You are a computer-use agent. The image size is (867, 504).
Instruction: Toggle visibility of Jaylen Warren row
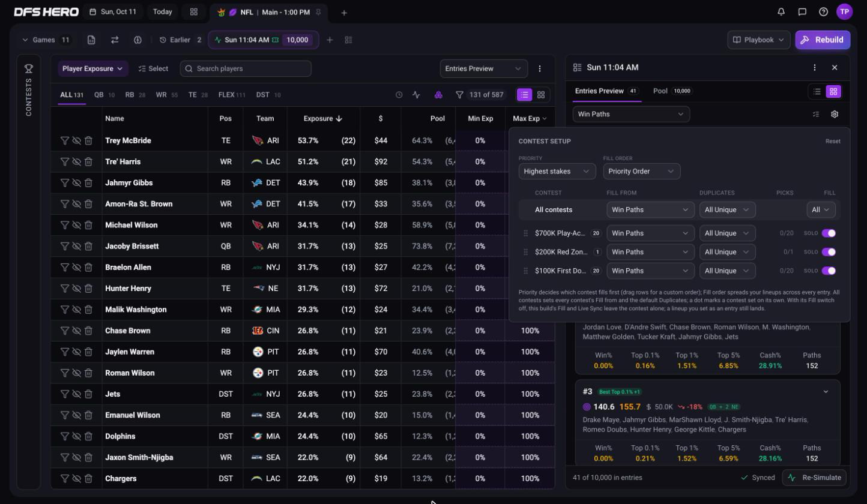[x=76, y=352]
